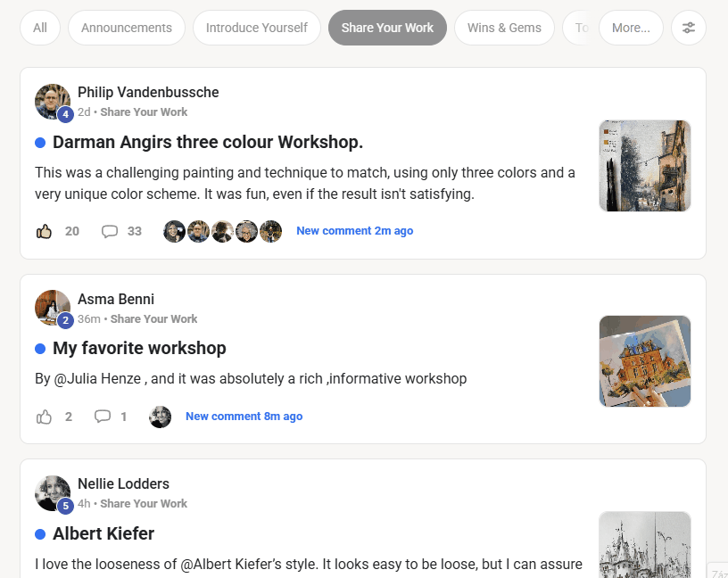The width and height of the screenshot is (728, 578).
Task: Open the street painting thumbnail on Philip's post
Action: [x=644, y=166]
